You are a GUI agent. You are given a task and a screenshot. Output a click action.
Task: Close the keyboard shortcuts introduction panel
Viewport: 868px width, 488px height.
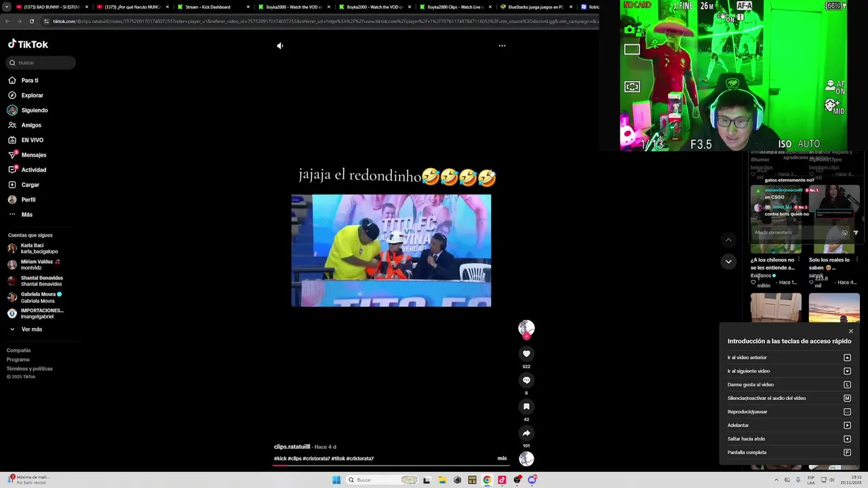click(851, 331)
